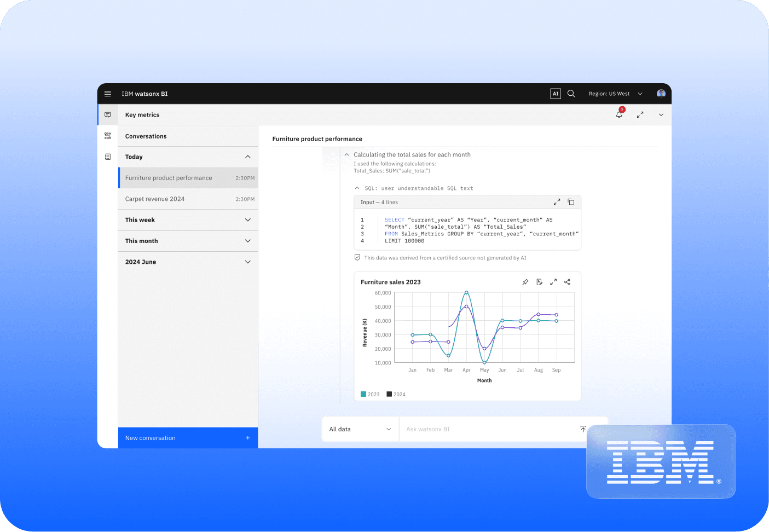Open the All data dropdown

361,429
